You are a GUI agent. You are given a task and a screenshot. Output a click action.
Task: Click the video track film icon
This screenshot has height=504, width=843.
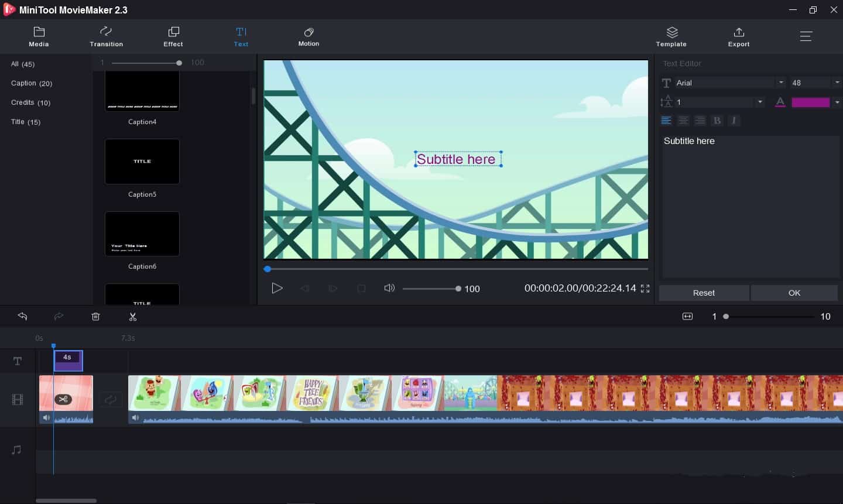[x=18, y=400]
